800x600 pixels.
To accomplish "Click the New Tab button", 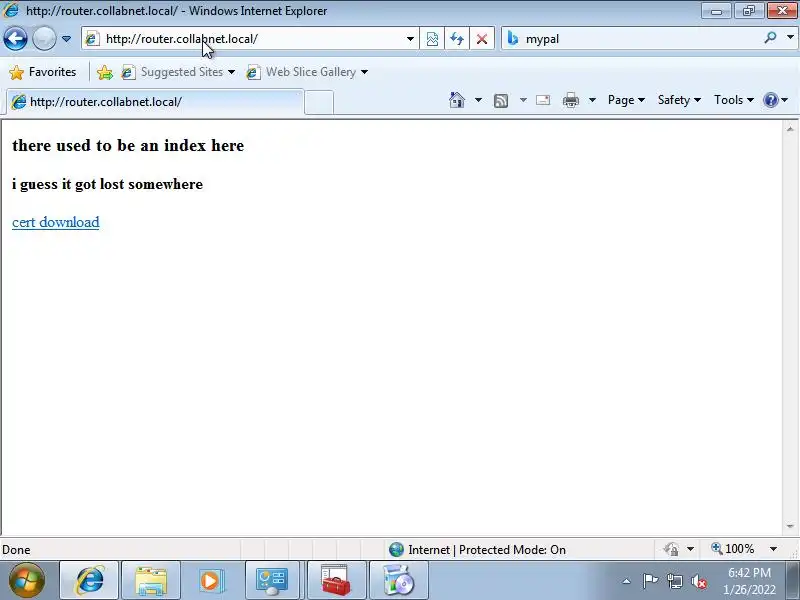I will pyautogui.click(x=319, y=102).
